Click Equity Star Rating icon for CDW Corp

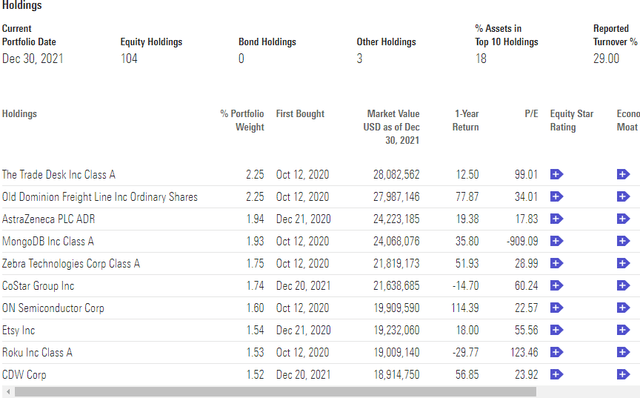(556, 374)
